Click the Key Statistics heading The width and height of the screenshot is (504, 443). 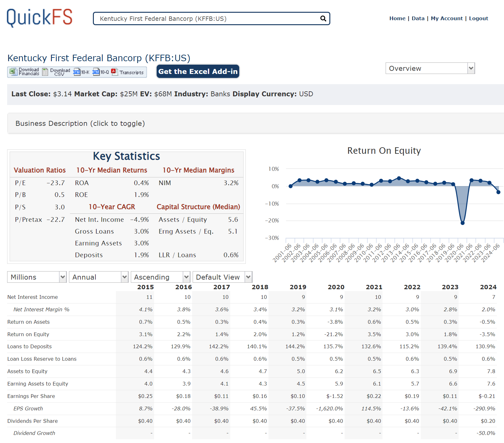tap(126, 156)
